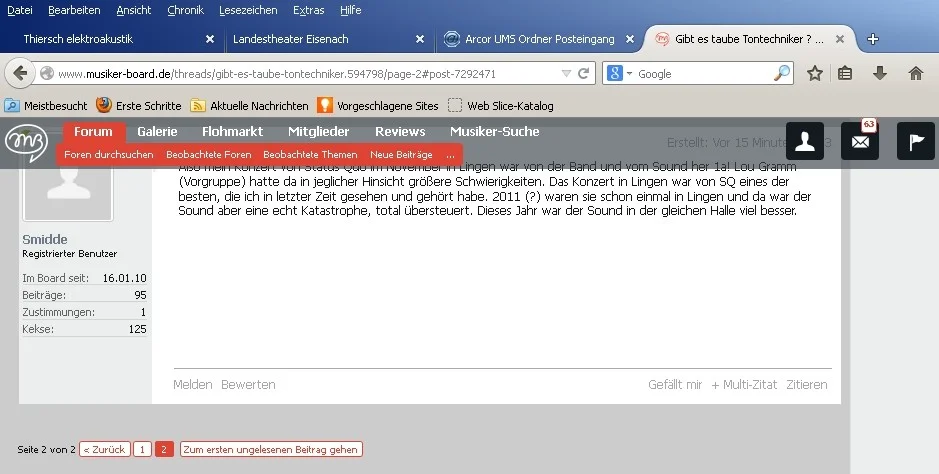Open the Reviews navigation item
Image resolution: width=939 pixels, height=474 pixels.
[x=400, y=132]
